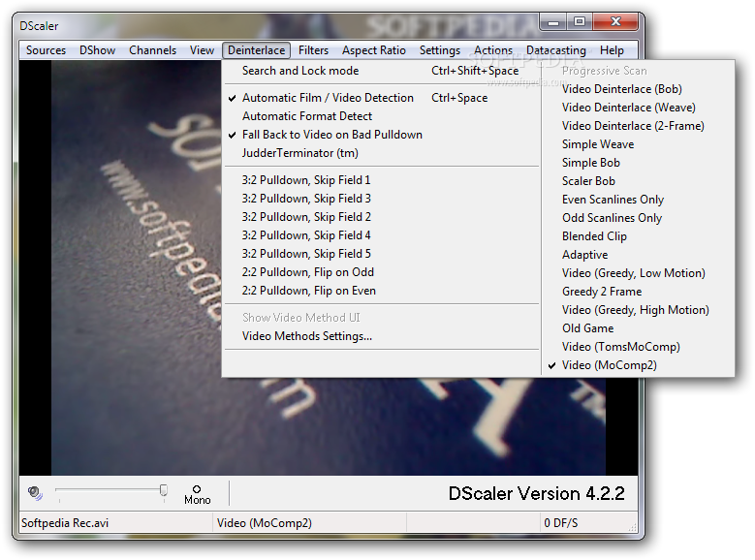Screen dimensions: 755x560
Task: Select Video (TomsMoComp) method
Action: (x=639, y=347)
